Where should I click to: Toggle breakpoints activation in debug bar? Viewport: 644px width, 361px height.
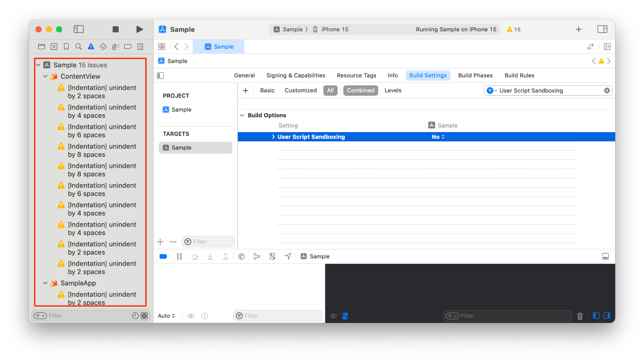163,256
